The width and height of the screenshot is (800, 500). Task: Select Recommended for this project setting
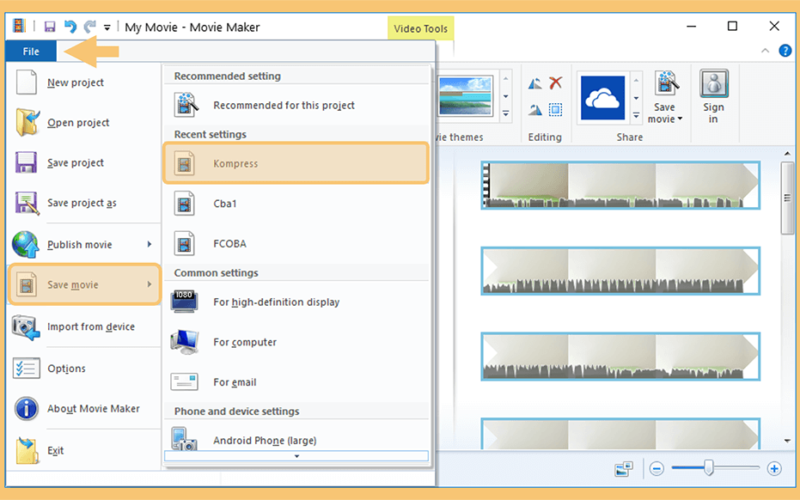296,105
